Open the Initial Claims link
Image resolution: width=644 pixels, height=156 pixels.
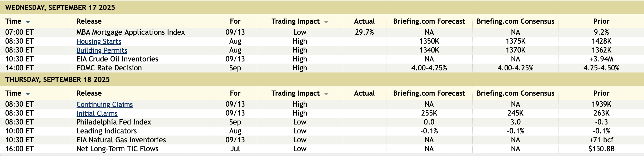97,113
